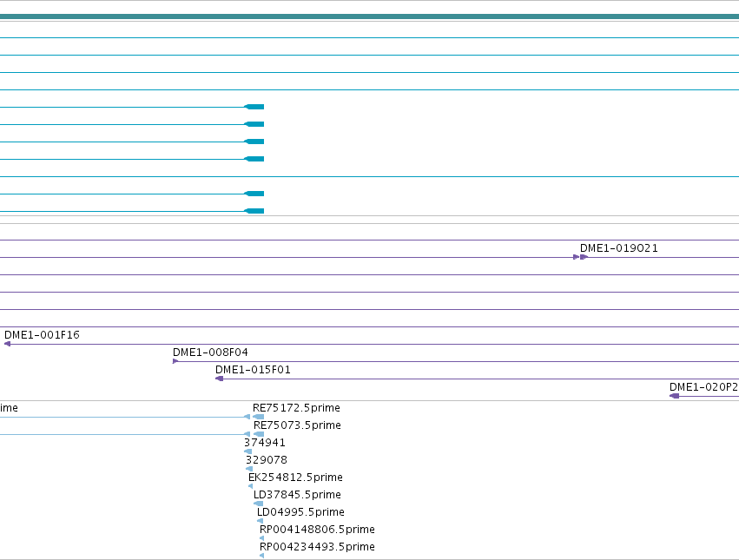Click arrow glyph under RP004148806.5prime label
The width and height of the screenshot is (739, 560).
coord(262,538)
